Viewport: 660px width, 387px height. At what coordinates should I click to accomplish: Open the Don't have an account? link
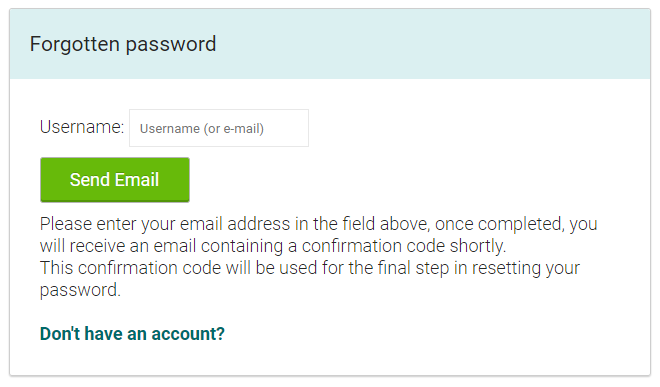point(132,334)
